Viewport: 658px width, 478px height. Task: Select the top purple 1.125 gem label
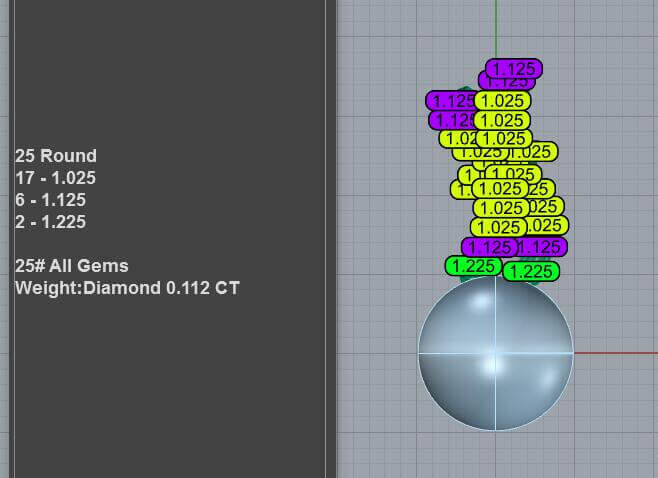click(514, 68)
